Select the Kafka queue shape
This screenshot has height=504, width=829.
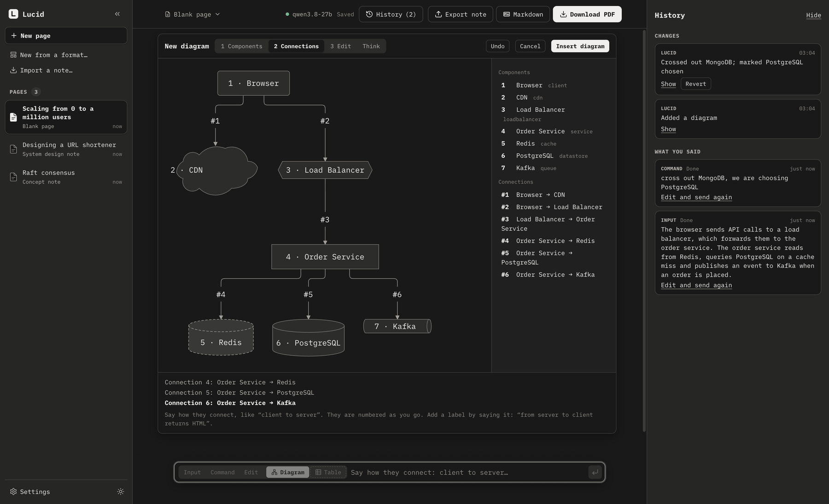coord(397,326)
